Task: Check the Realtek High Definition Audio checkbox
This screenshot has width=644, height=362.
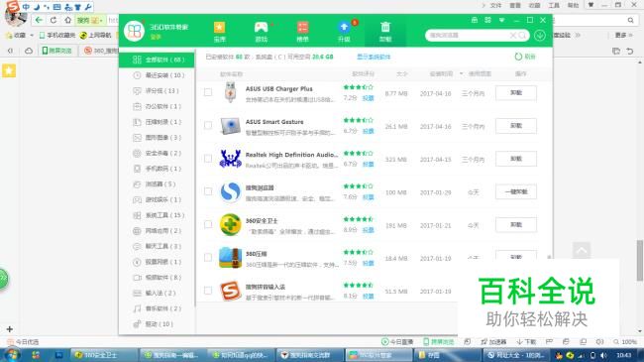Action: 208,159
